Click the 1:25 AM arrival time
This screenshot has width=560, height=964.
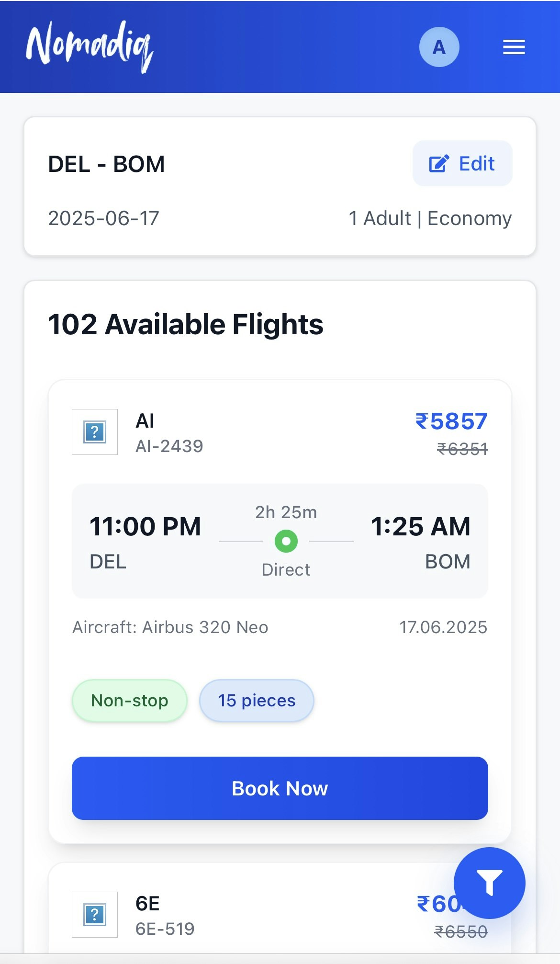(x=420, y=526)
